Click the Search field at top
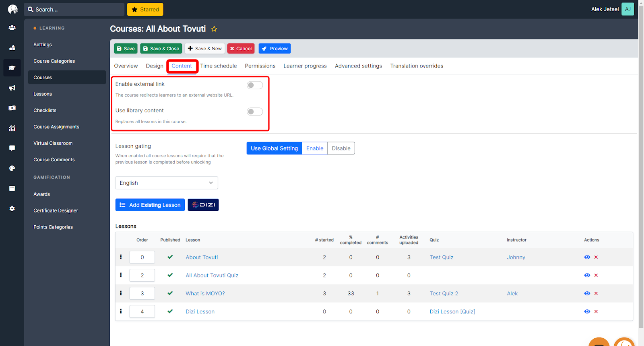Screen dimensions: 644x346 pyautogui.click(x=74, y=9)
